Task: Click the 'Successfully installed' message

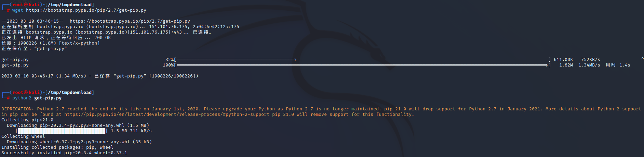Action: pos(31,153)
